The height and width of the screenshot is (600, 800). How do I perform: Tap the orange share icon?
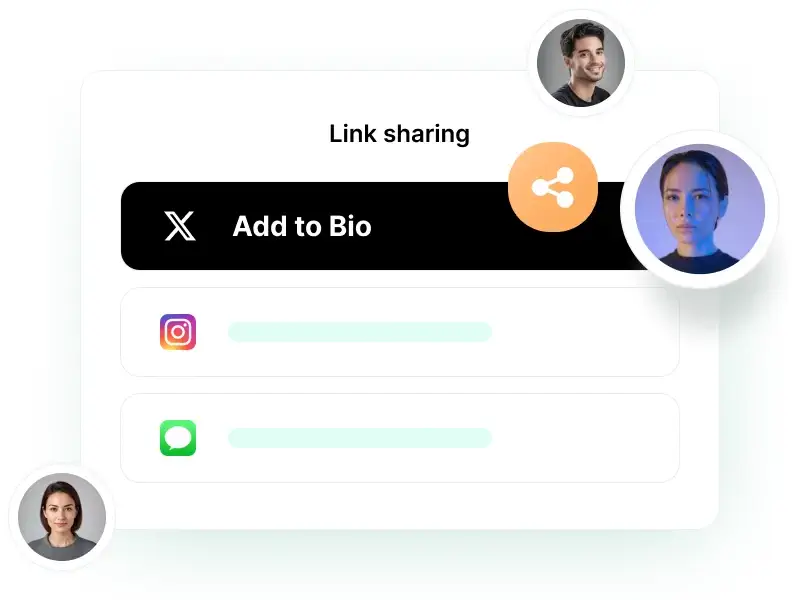[x=553, y=187]
